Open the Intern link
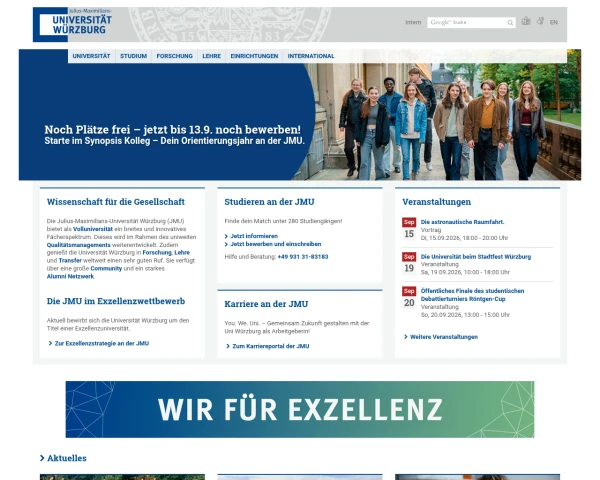 click(413, 22)
